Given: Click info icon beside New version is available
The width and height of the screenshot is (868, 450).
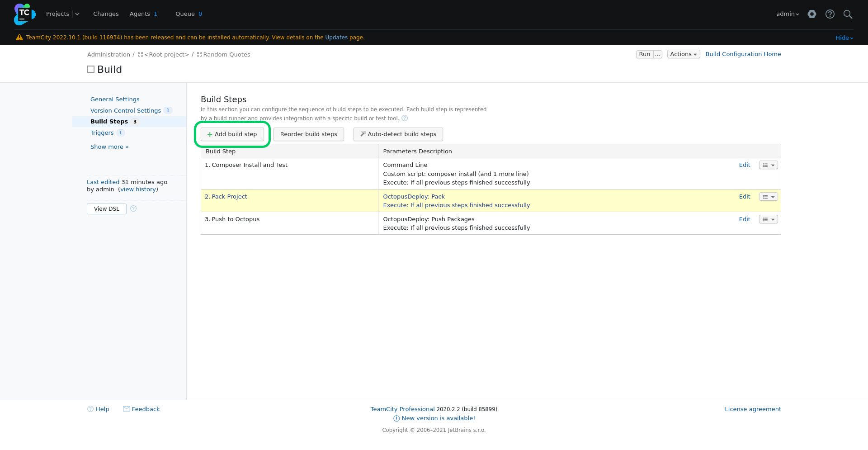Looking at the screenshot, I should click(x=396, y=418).
